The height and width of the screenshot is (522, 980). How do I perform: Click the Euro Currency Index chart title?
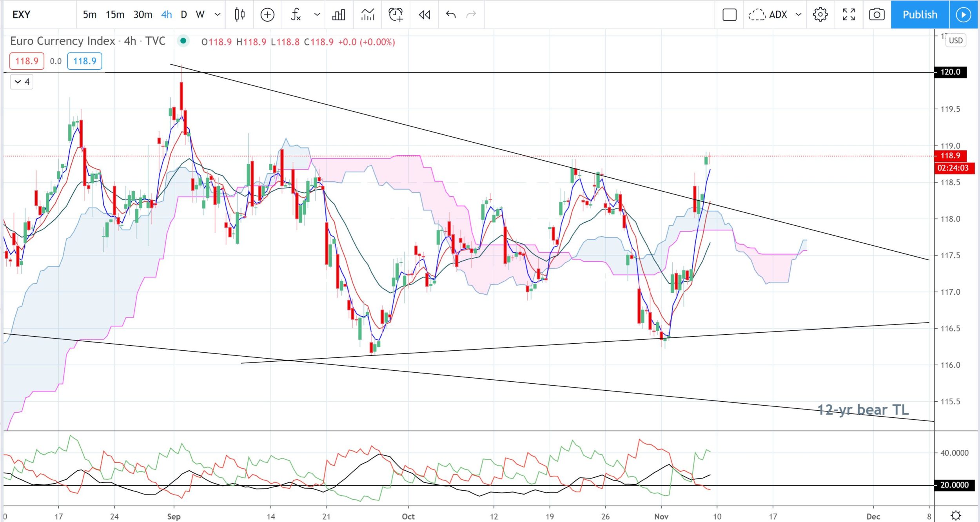[x=87, y=41]
